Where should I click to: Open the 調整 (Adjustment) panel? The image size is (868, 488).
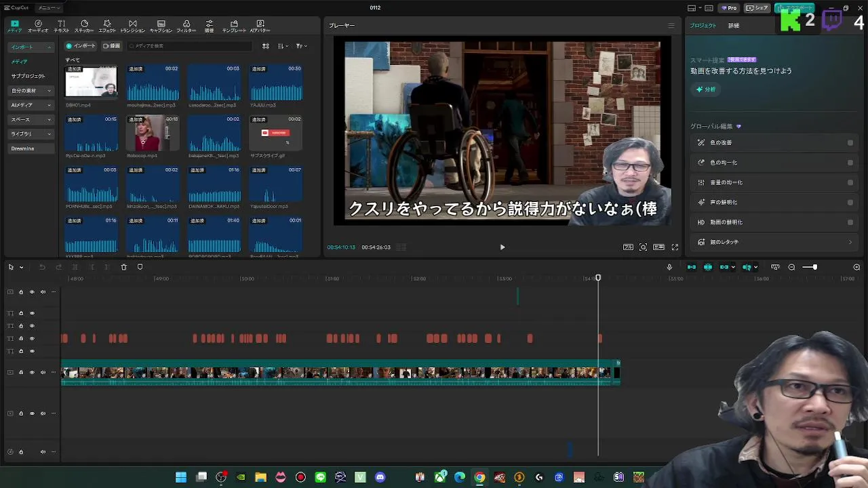click(x=209, y=26)
